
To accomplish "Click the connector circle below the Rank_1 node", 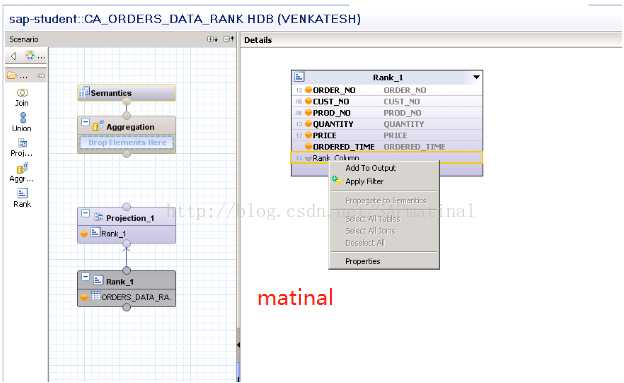I will tap(127, 307).
